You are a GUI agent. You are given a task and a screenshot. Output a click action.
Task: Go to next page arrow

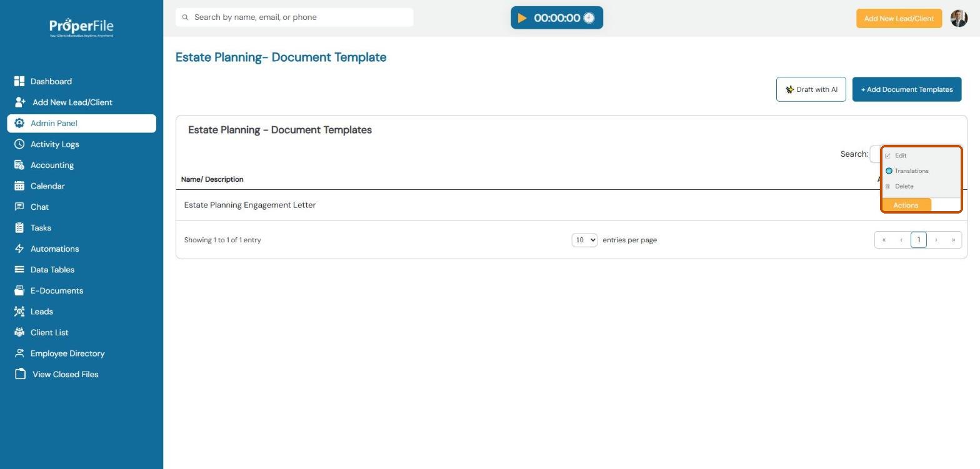coord(936,240)
